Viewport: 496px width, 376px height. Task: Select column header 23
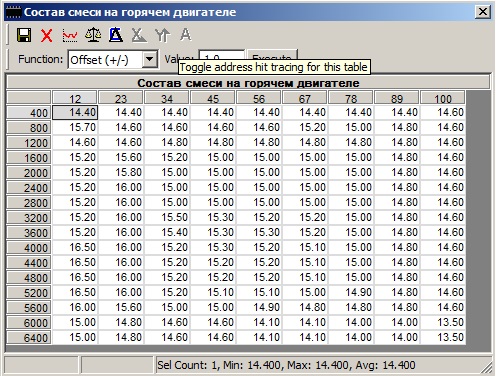(121, 98)
